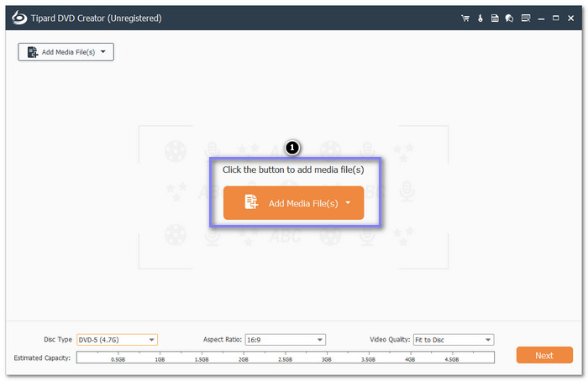Click the Estimated Capacity bar
The image size is (588, 381).
(286, 358)
